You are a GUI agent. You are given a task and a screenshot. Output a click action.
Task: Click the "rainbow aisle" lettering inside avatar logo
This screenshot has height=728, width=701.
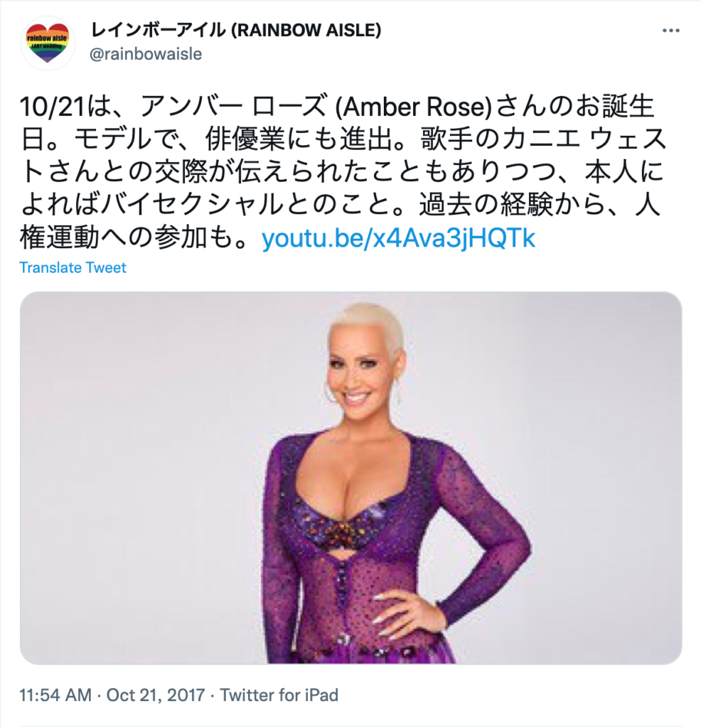pos(48,38)
